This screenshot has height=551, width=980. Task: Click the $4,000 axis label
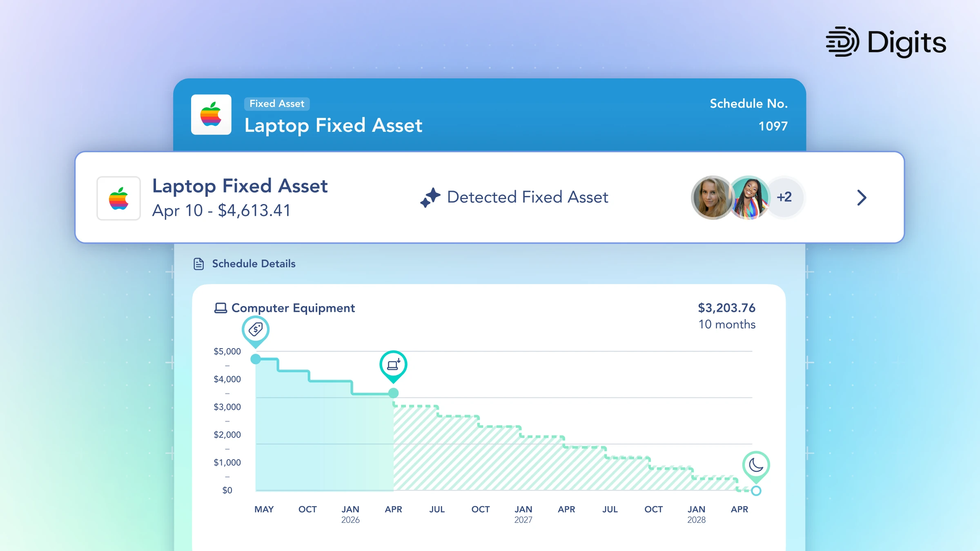click(227, 379)
